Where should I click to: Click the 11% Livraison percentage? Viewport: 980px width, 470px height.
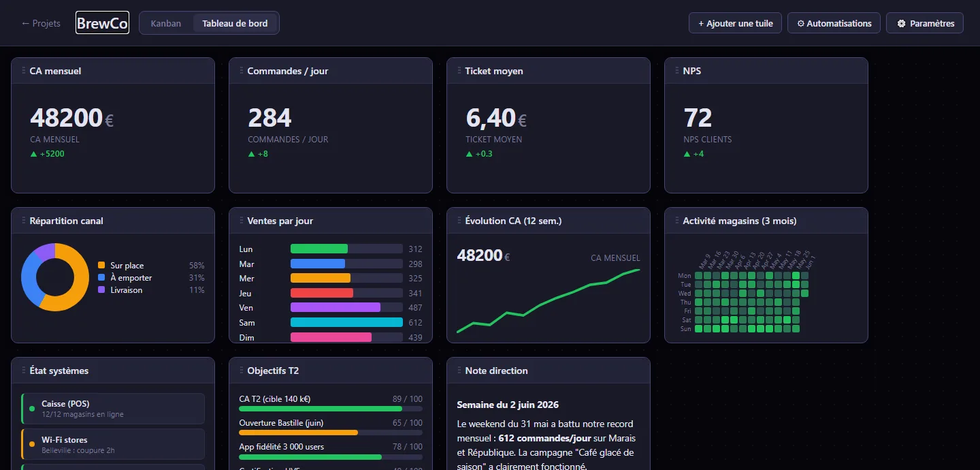coord(197,290)
